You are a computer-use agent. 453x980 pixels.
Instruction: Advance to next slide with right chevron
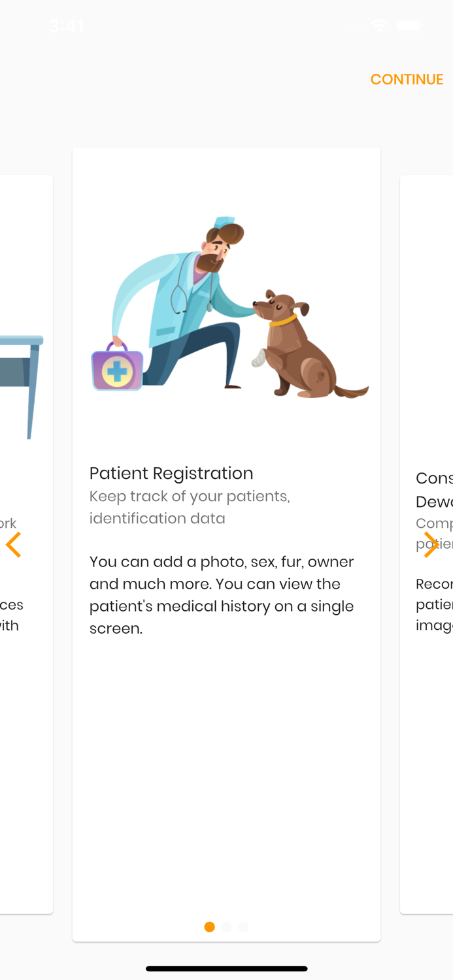pyautogui.click(x=430, y=544)
